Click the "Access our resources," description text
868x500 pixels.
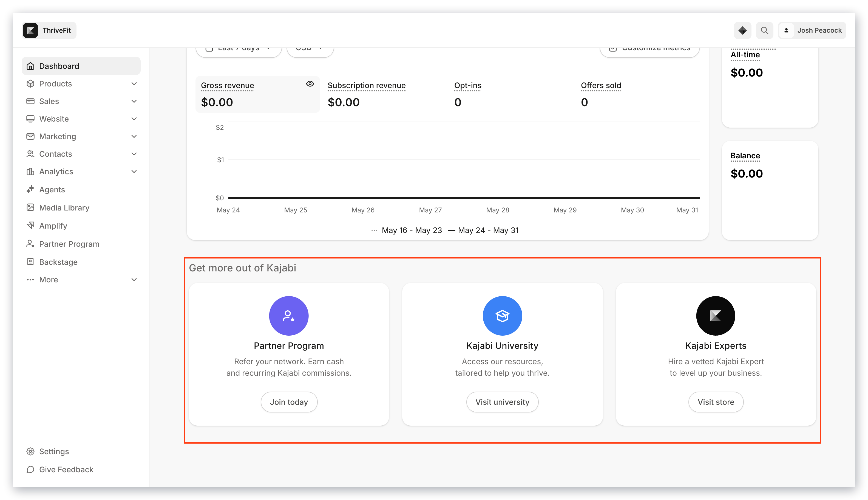pos(502,361)
